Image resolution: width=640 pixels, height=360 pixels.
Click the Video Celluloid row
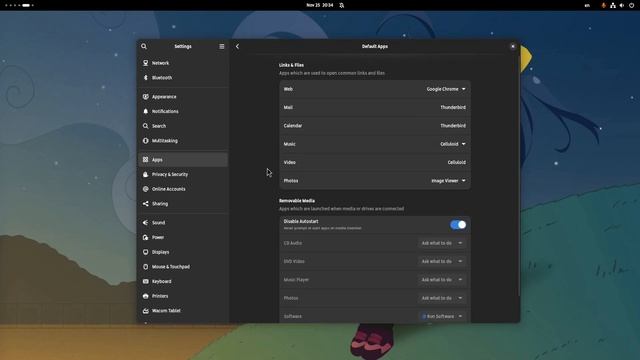[375, 162]
